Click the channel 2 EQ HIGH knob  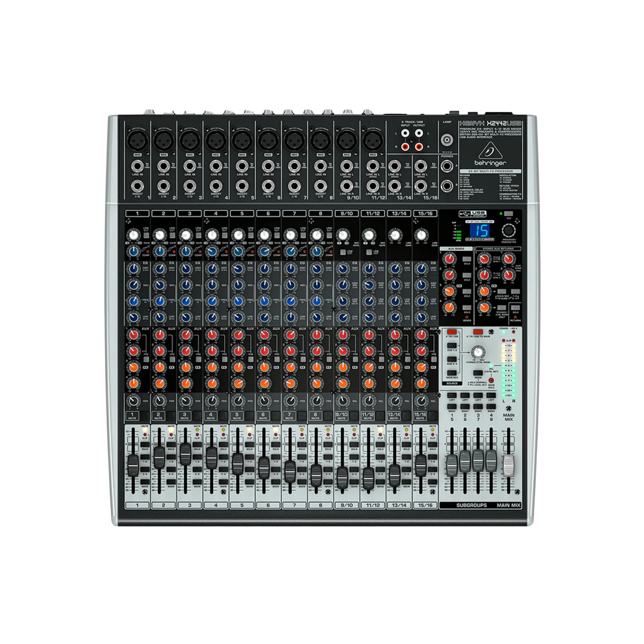point(160,269)
